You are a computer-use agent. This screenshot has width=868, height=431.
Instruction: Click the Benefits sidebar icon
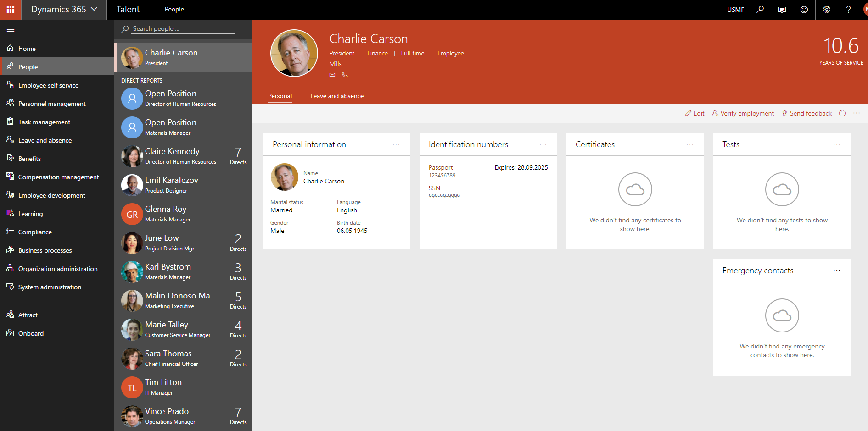(x=10, y=158)
